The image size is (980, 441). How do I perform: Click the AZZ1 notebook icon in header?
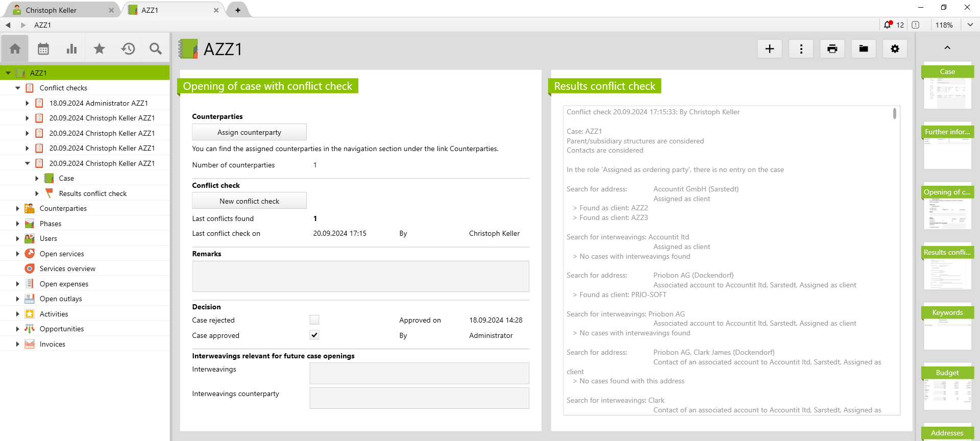tap(188, 49)
